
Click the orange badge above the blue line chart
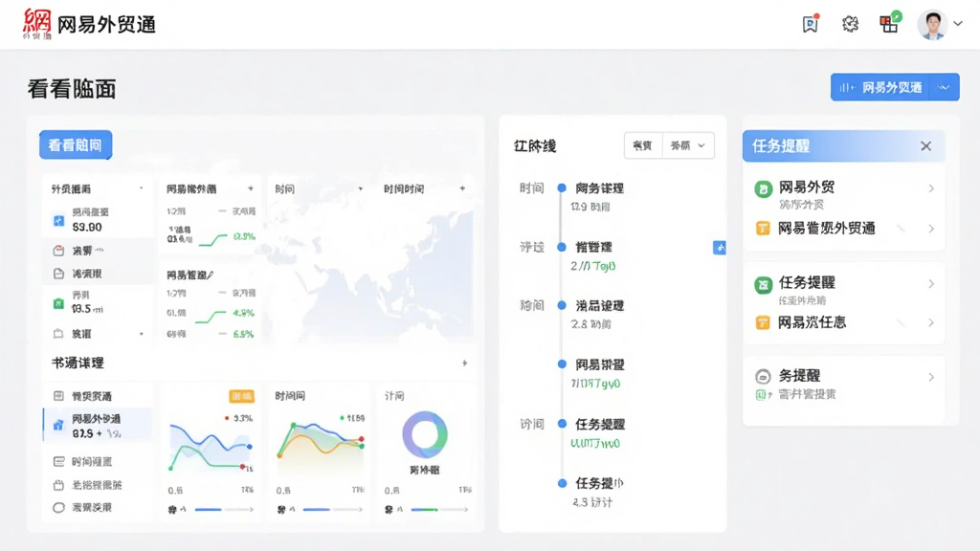pos(241,396)
